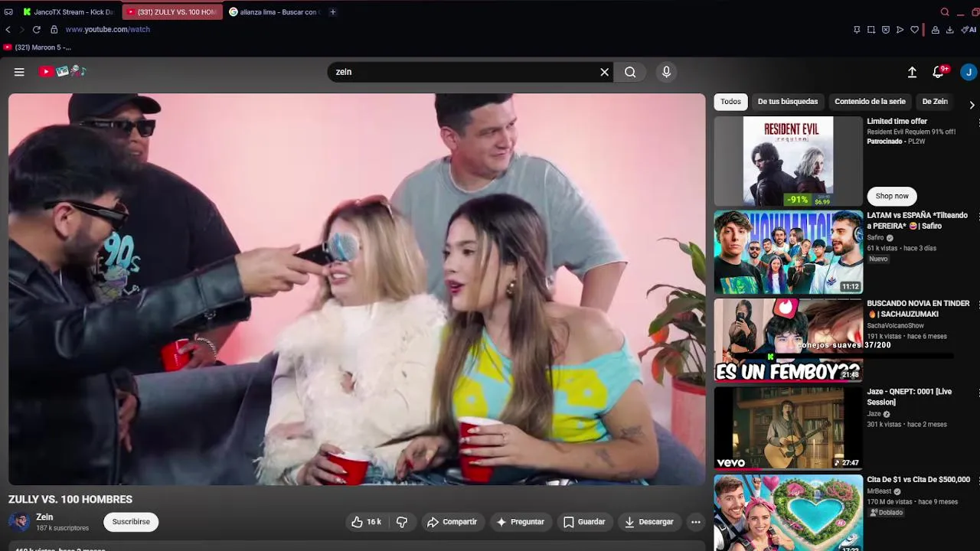
Task: Click the pin icon in browser toolbar
Action: pos(857,30)
